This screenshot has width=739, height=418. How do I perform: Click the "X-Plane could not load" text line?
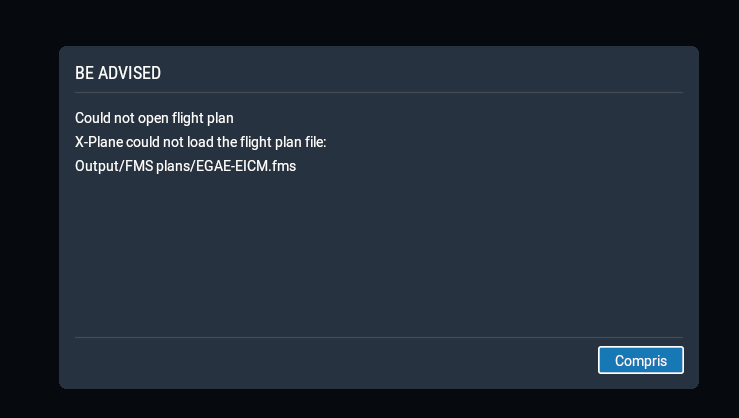200,142
